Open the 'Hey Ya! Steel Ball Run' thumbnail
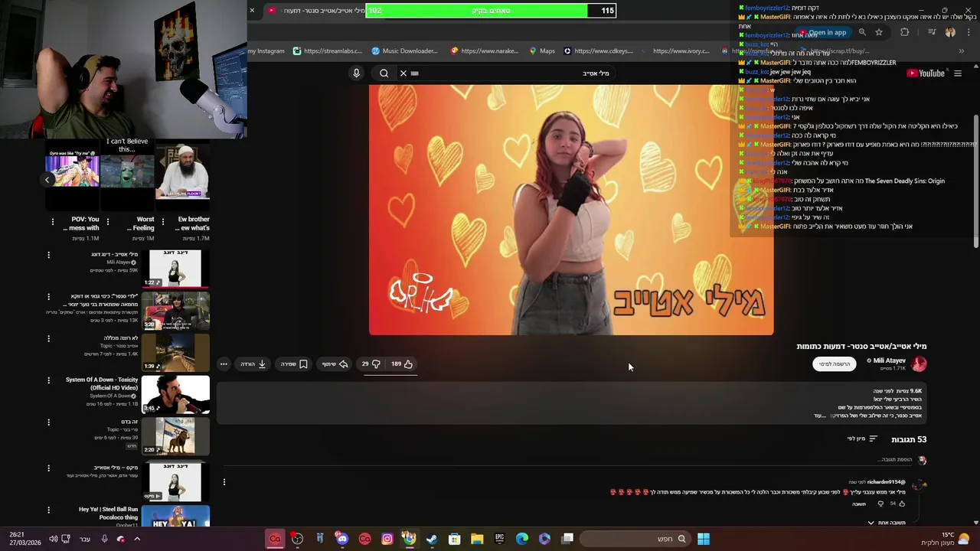 click(175, 517)
